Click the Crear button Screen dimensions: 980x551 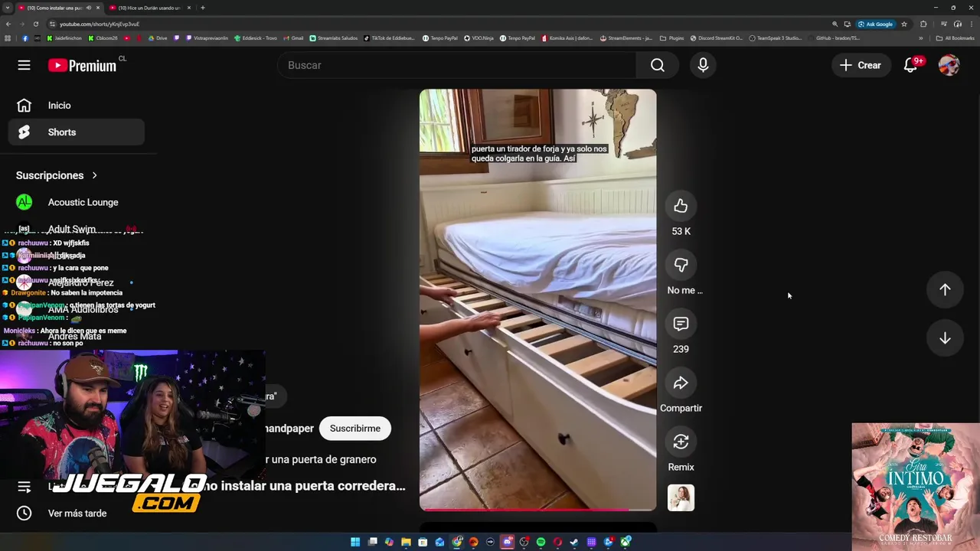click(861, 65)
